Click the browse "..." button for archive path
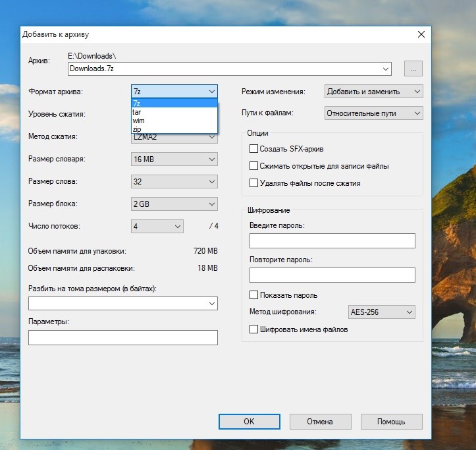Image resolution: width=476 pixels, height=450 pixels. (413, 69)
